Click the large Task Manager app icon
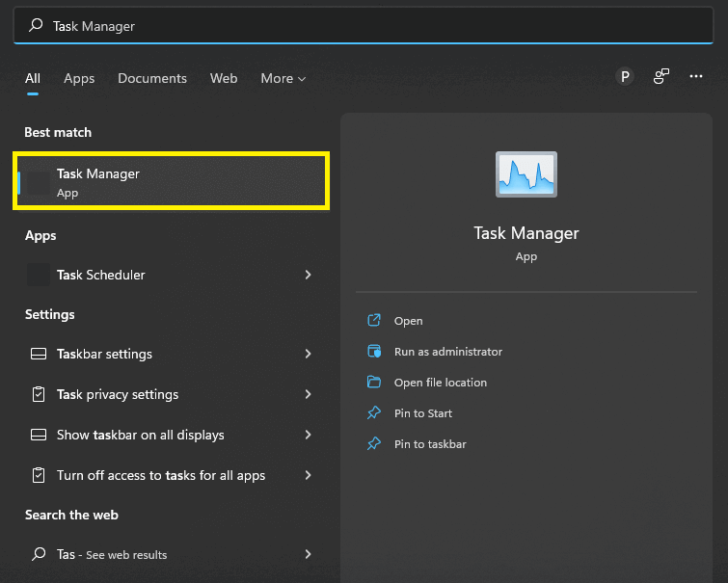 526,174
